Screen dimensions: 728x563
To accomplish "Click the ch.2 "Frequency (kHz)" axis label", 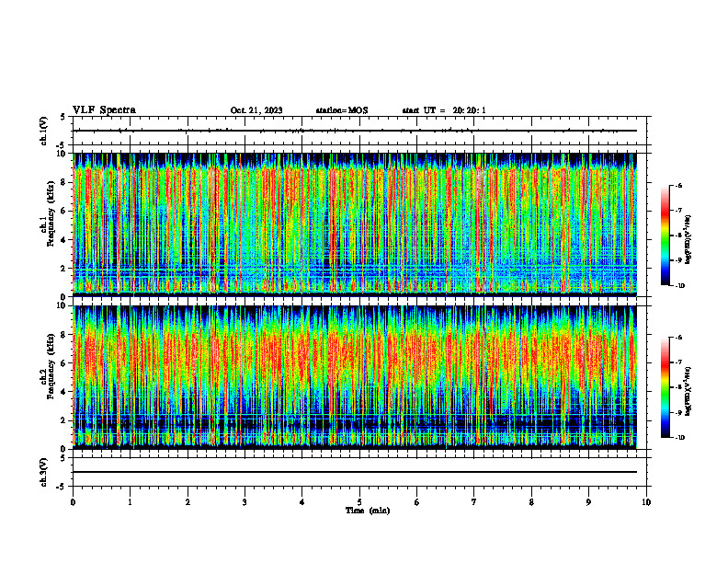I will click(x=51, y=366).
